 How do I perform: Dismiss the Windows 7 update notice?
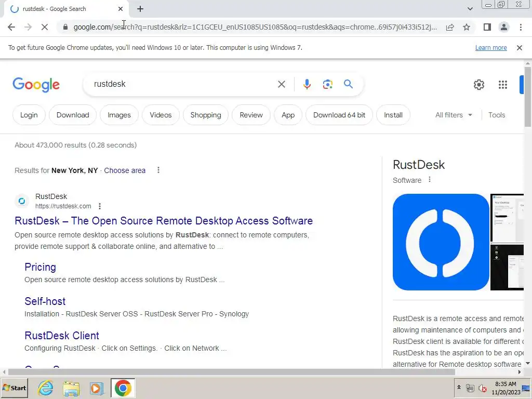pyautogui.click(x=520, y=48)
